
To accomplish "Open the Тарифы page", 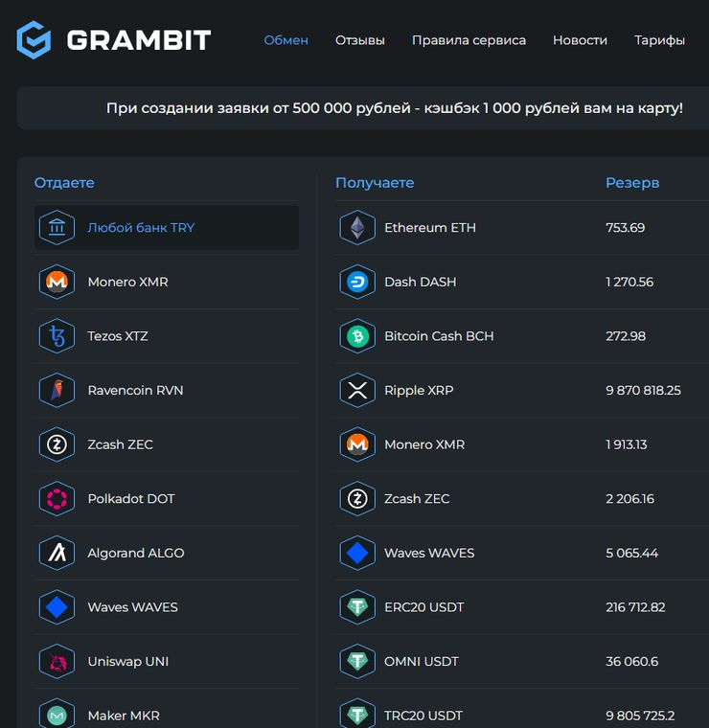I will 659,40.
